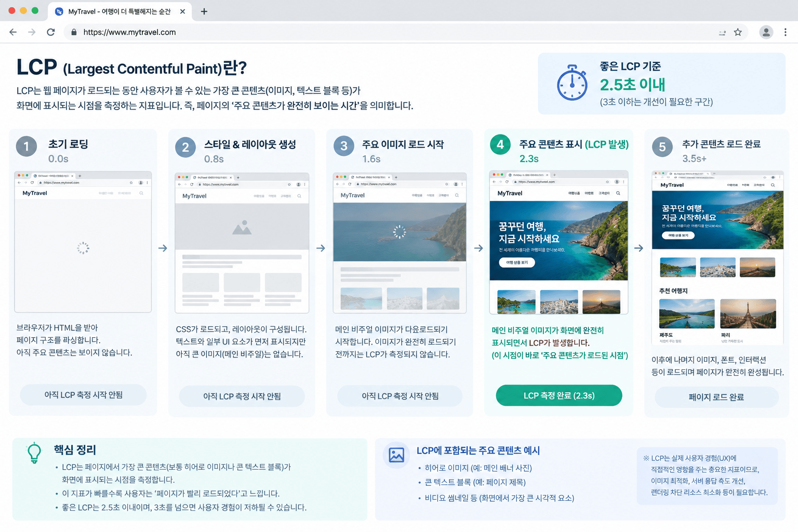The width and height of the screenshot is (798, 532).
Task: Click the green 'LCP 측정 완료 (2.3s)' button
Action: 559,396
